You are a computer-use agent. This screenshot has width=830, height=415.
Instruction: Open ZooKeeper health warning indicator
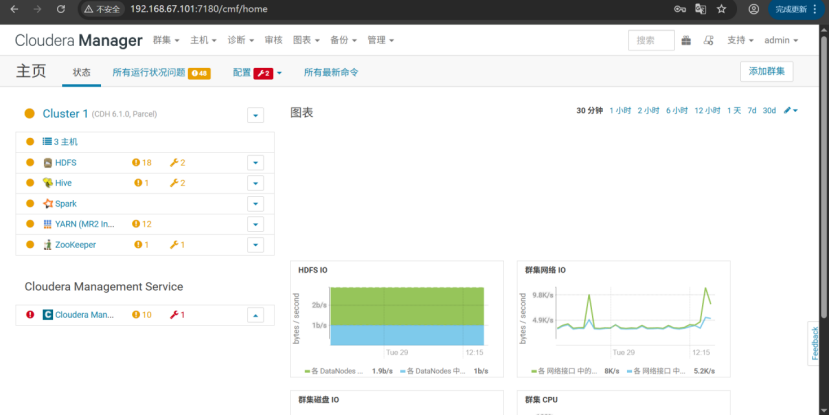coord(142,245)
